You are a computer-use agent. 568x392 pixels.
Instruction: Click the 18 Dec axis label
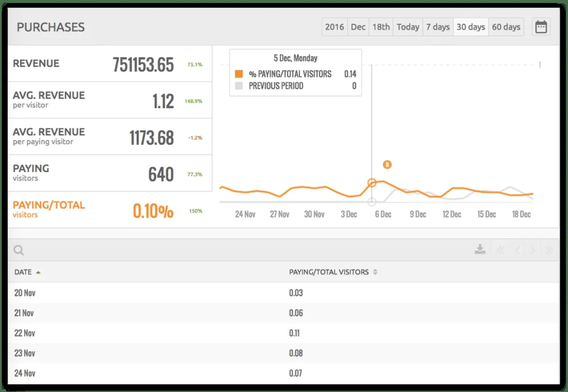[521, 214]
